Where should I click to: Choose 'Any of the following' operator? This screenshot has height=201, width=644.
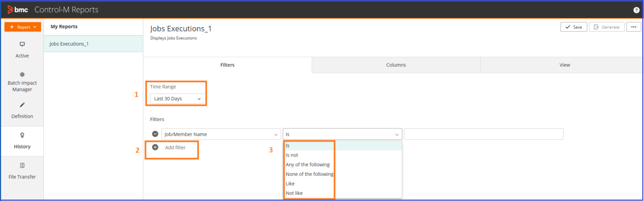click(307, 164)
